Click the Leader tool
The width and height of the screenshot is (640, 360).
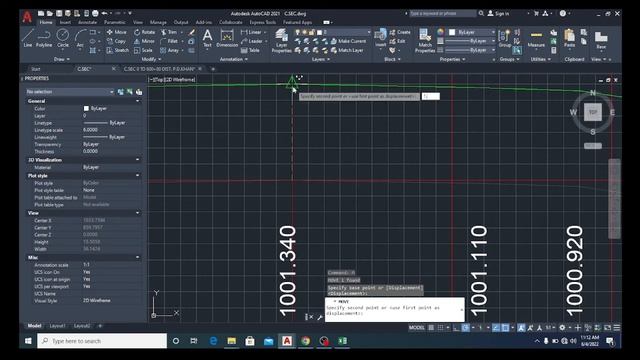coord(251,41)
